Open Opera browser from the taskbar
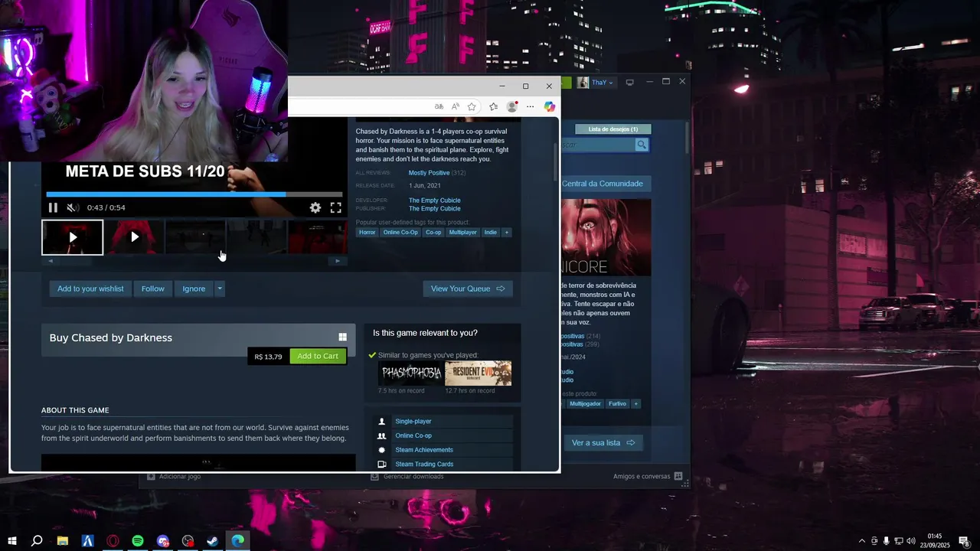Image resolution: width=980 pixels, height=551 pixels. tap(113, 541)
